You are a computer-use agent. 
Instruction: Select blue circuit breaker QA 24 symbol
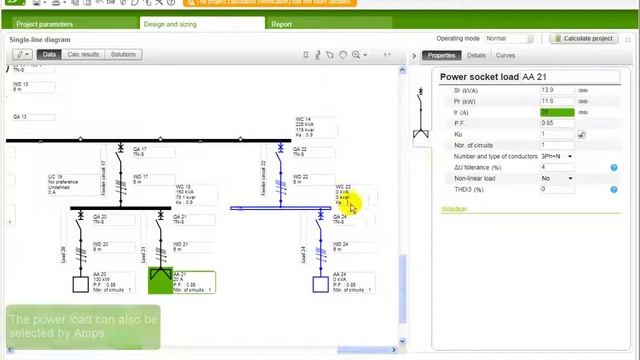[x=320, y=221]
